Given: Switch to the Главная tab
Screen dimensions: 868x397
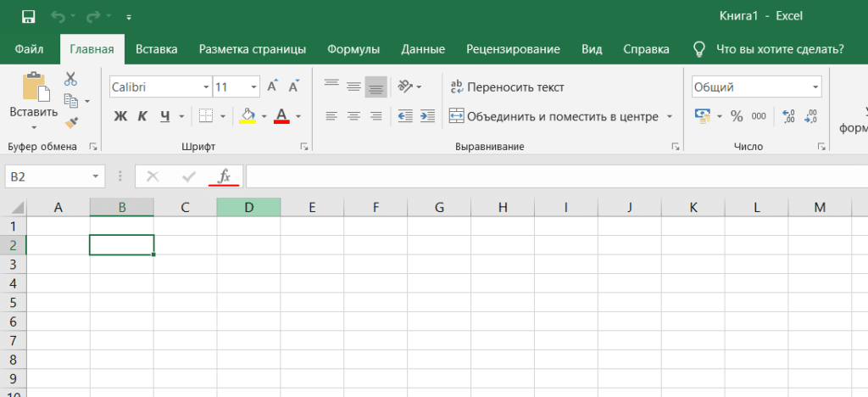Looking at the screenshot, I should pos(92,49).
